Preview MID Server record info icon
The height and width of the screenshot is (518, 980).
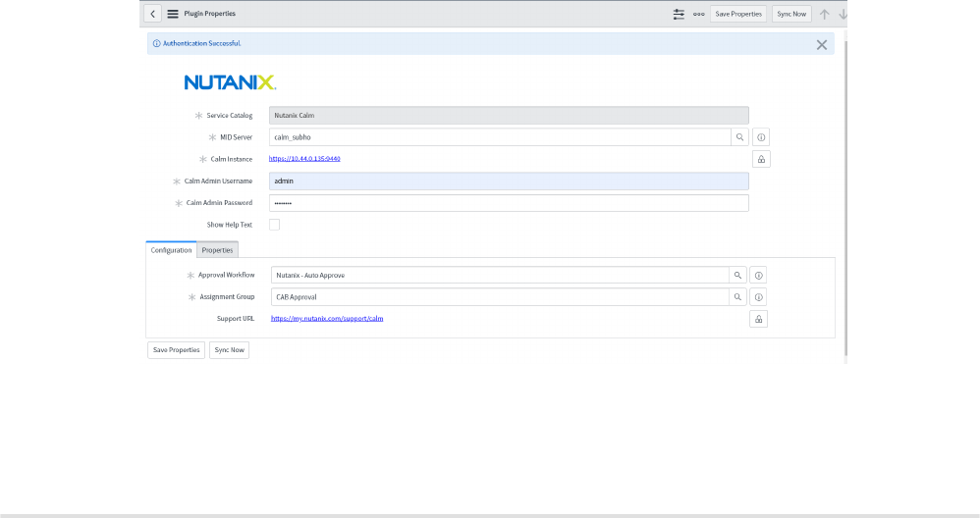coord(761,137)
